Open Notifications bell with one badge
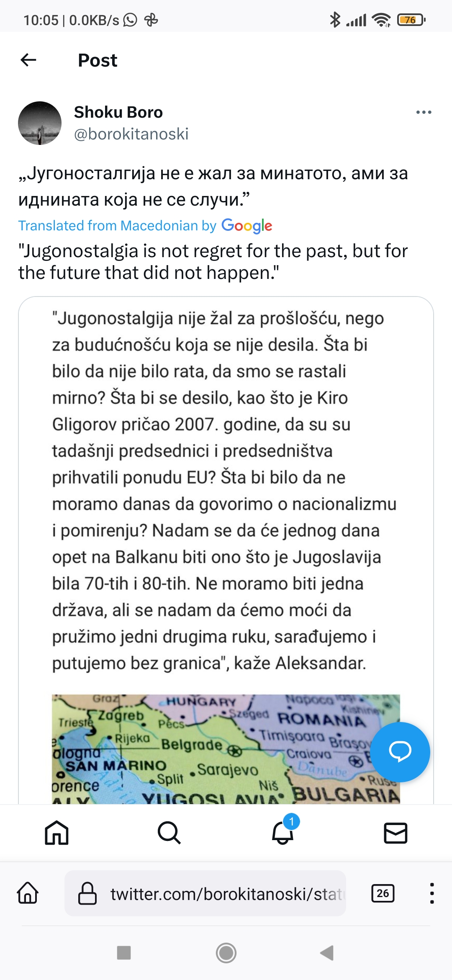Screen dimensions: 452x980 point(283,832)
